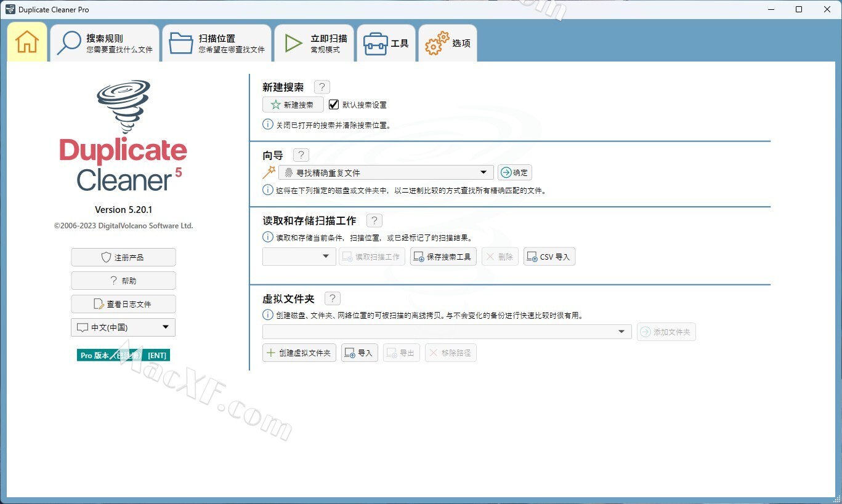Switch to the 搜索规则 tab
Image resolution: width=842 pixels, height=504 pixels.
pyautogui.click(x=105, y=43)
